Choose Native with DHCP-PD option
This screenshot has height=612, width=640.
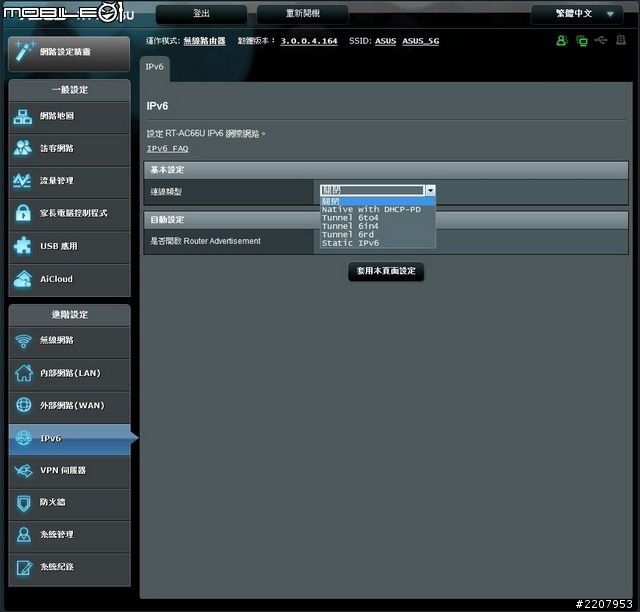[x=371, y=209]
